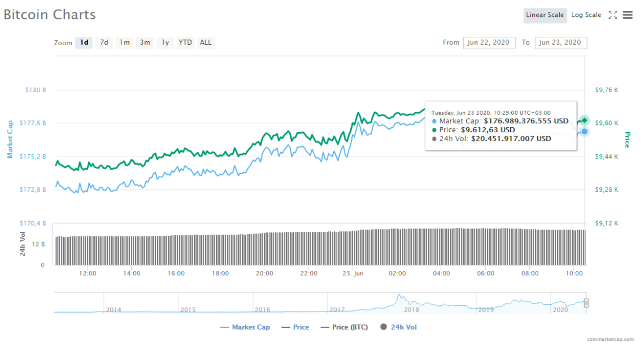Click the Bitcoin Charts heading
644x346 pixels.
click(x=50, y=15)
